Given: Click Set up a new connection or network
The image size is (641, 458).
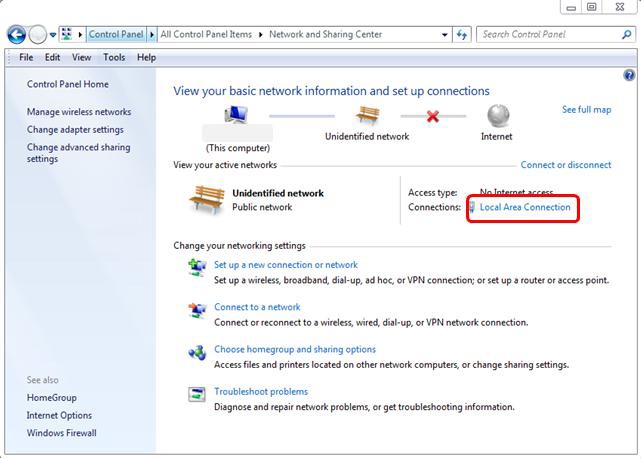Looking at the screenshot, I should click(x=286, y=265).
